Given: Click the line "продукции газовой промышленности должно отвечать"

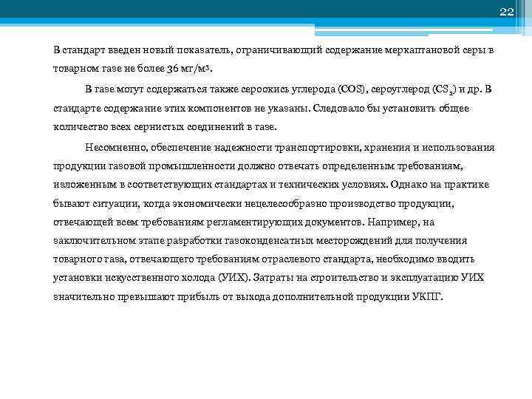Looking at the screenshot, I should coord(258,166).
